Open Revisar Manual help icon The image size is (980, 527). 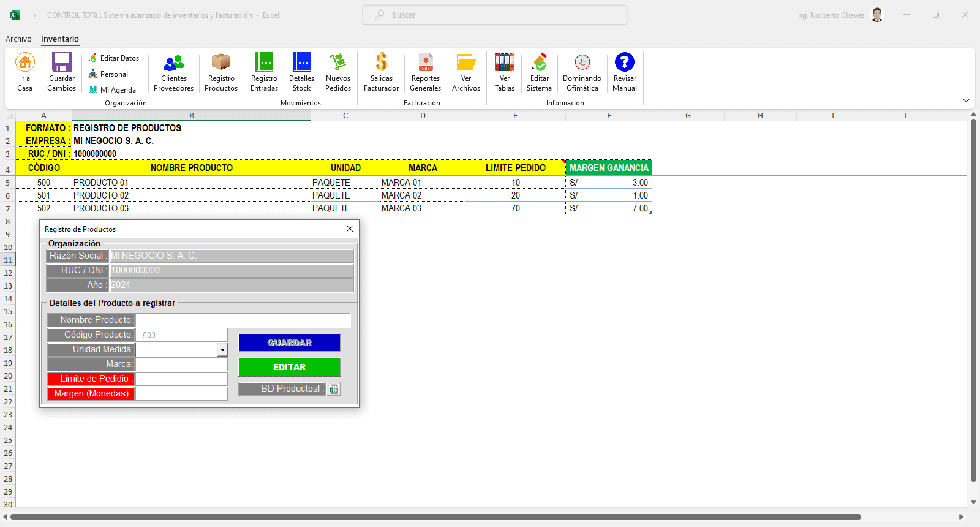click(625, 63)
